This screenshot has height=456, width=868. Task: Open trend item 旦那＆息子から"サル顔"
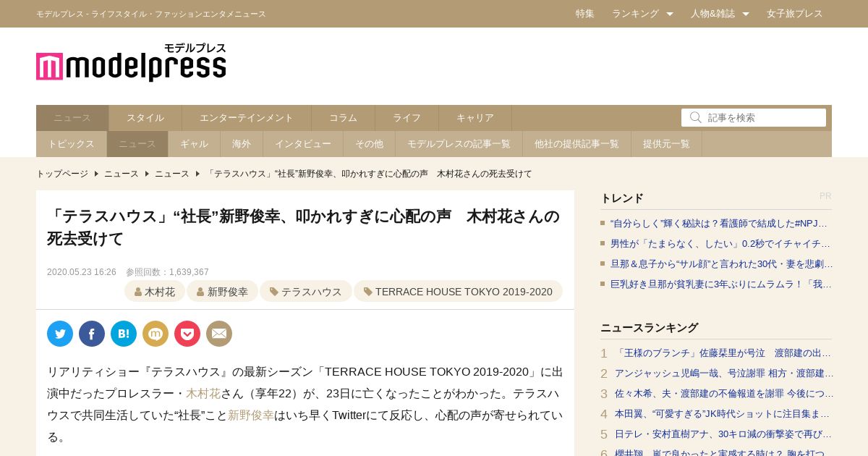click(721, 264)
